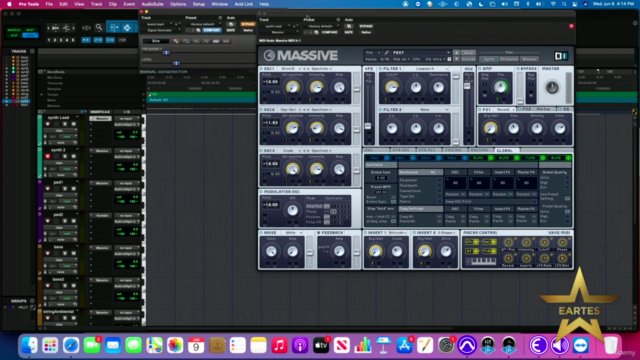The height and width of the screenshot is (360, 640).
Task: Mute the synth Lead track
Action: pyautogui.click(x=73, y=124)
